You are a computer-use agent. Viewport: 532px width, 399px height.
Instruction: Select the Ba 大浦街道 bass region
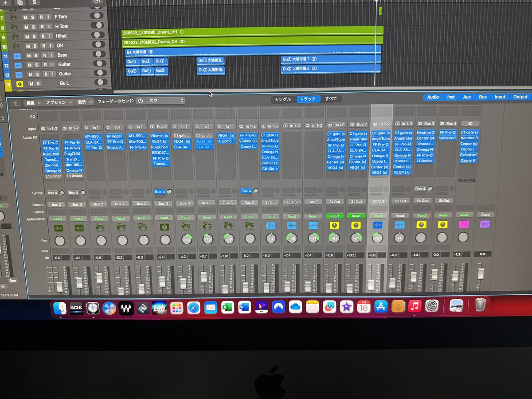pos(252,51)
